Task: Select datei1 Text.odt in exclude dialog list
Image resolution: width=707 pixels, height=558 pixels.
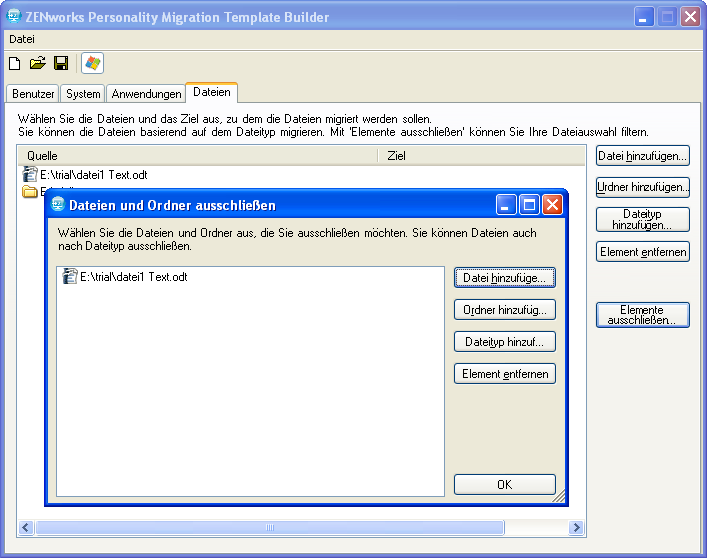Action: pos(133,277)
